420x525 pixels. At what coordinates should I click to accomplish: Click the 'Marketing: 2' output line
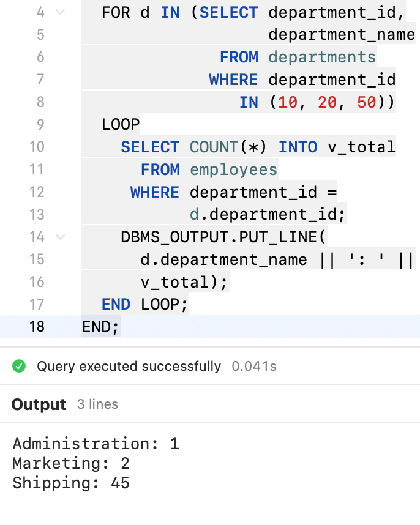[71, 463]
